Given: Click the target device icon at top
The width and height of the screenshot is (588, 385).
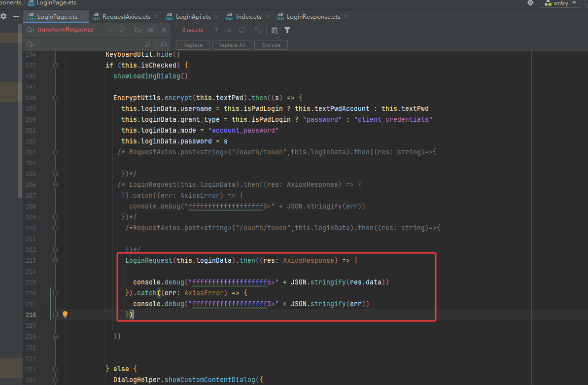Looking at the screenshot, I should [530, 3].
